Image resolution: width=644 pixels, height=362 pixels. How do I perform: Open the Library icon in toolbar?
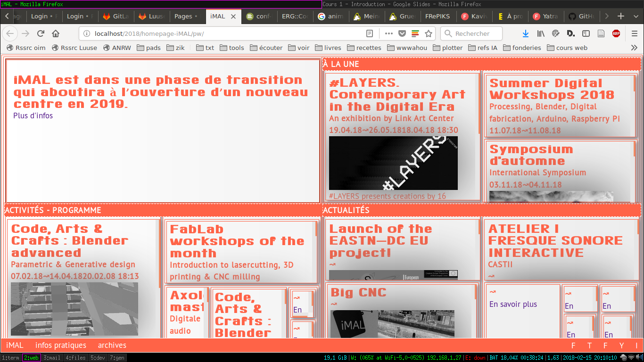tap(541, 33)
